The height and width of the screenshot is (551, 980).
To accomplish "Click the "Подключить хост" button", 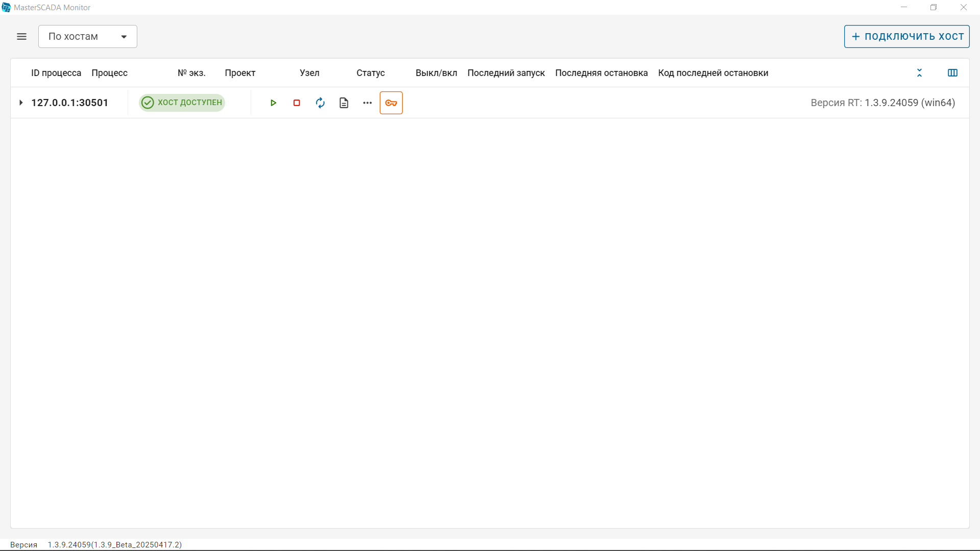I will click(906, 36).
